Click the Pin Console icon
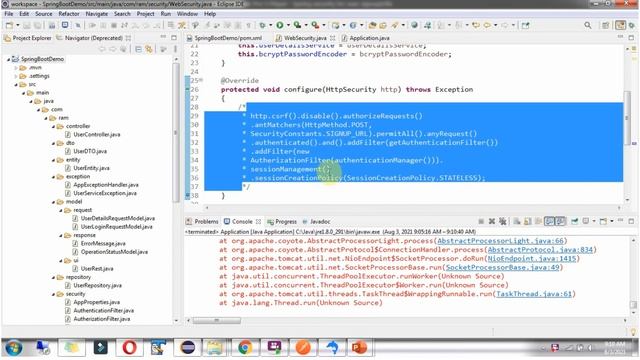 (575, 221)
